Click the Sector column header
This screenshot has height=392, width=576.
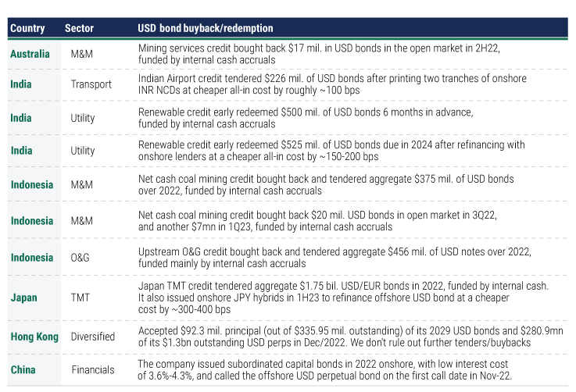(x=79, y=28)
